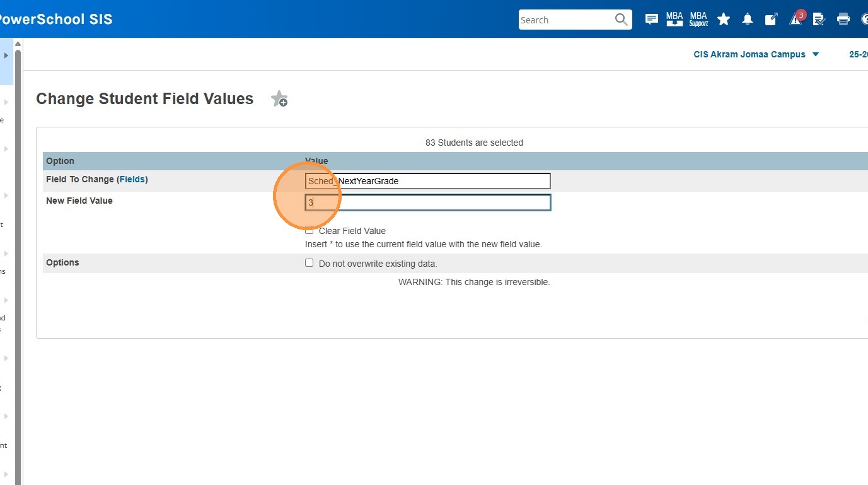Screen dimensions: 868x485
Task: Click the external link arrow icon
Action: pos(772,20)
